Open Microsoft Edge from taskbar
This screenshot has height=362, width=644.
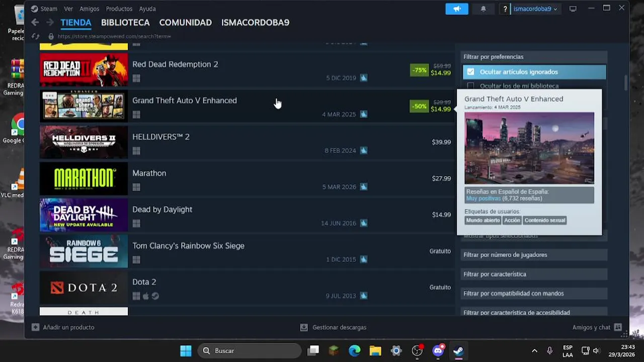coord(355,350)
